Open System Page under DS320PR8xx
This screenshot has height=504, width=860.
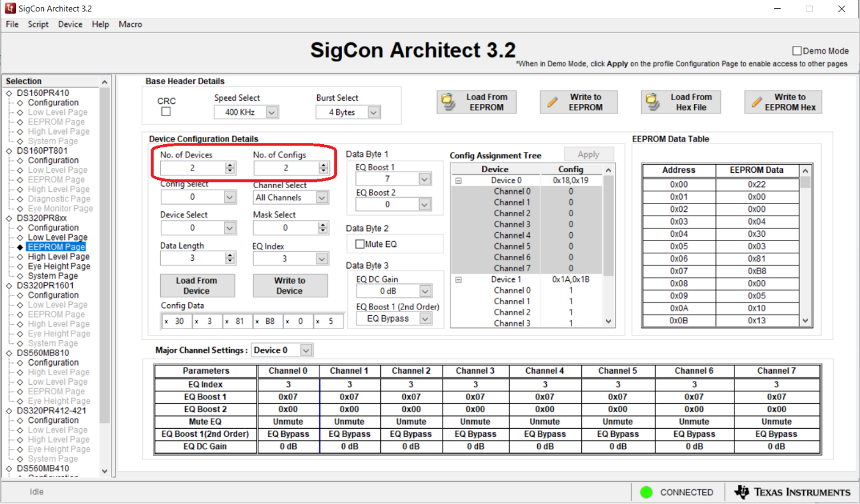[53, 276]
